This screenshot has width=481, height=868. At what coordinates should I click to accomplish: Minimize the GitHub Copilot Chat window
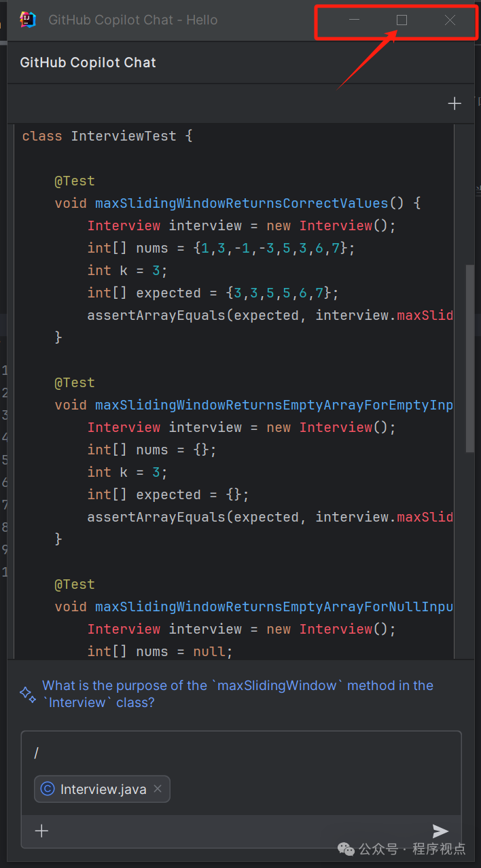(x=354, y=20)
